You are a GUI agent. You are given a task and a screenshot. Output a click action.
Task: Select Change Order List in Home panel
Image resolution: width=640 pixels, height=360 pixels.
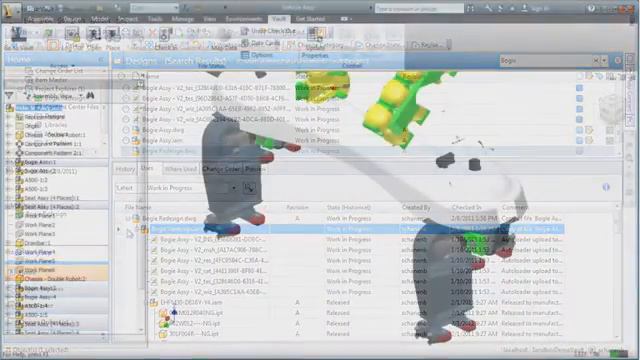coord(59,71)
